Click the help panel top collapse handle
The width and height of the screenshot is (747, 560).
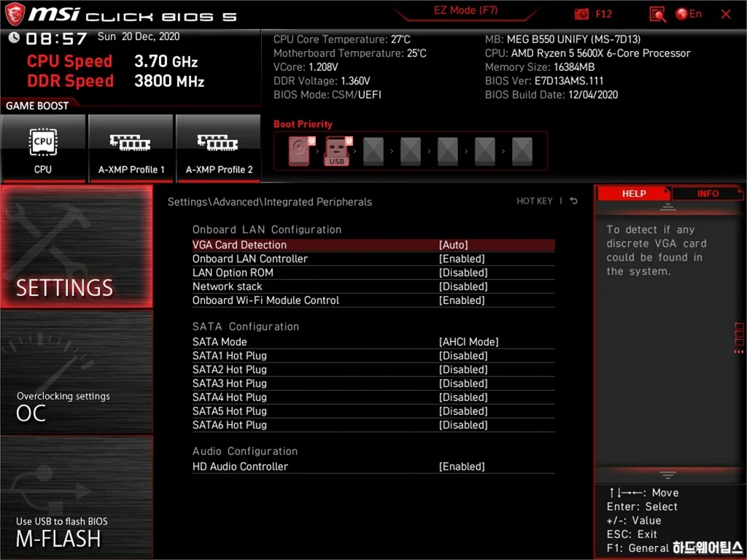[667, 206]
